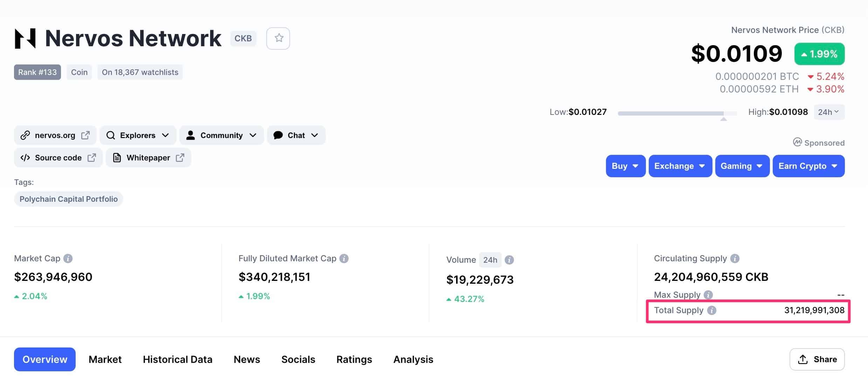Open the Earn Crypto dropdown
This screenshot has width=868, height=379.
tap(808, 166)
